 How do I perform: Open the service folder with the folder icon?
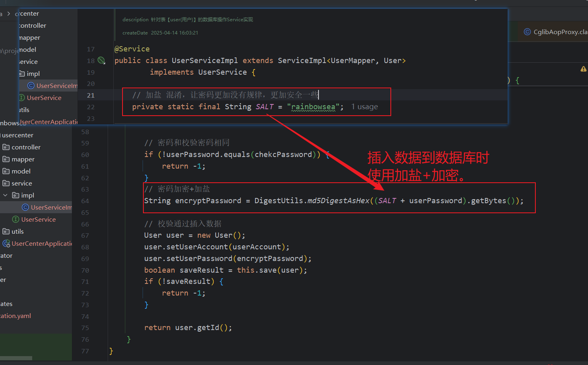[x=6, y=184]
